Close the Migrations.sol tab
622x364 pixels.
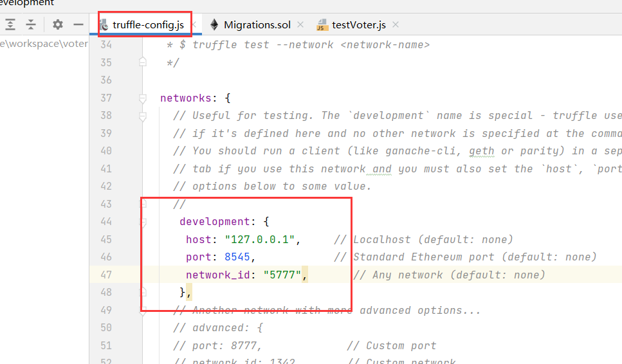300,24
